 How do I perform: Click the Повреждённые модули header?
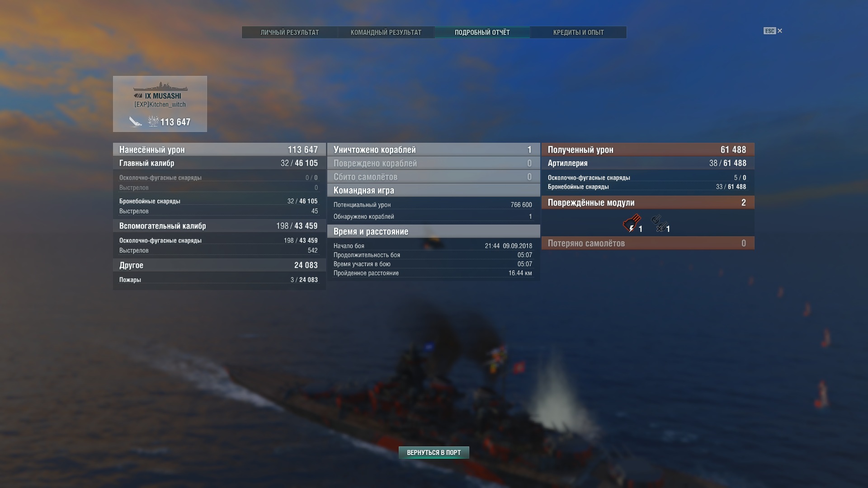pyautogui.click(x=648, y=202)
